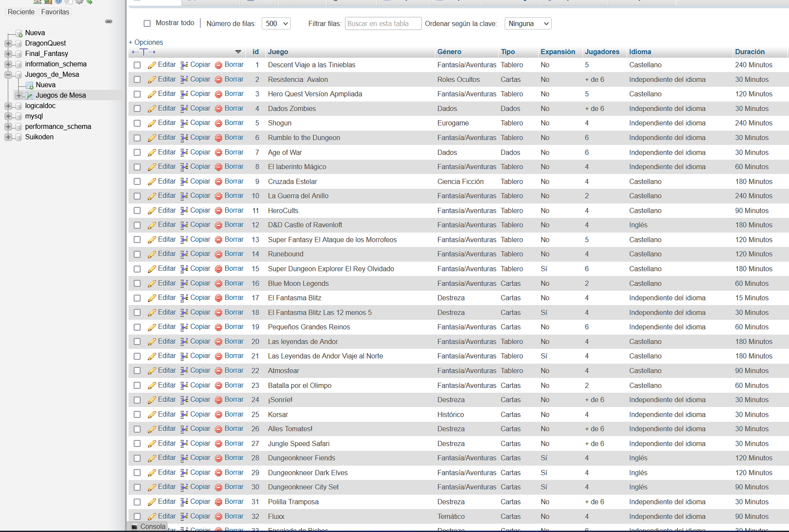Screen dimensions: 789x532
Task: Open the column options dropdown arrow in header
Action: point(238,52)
